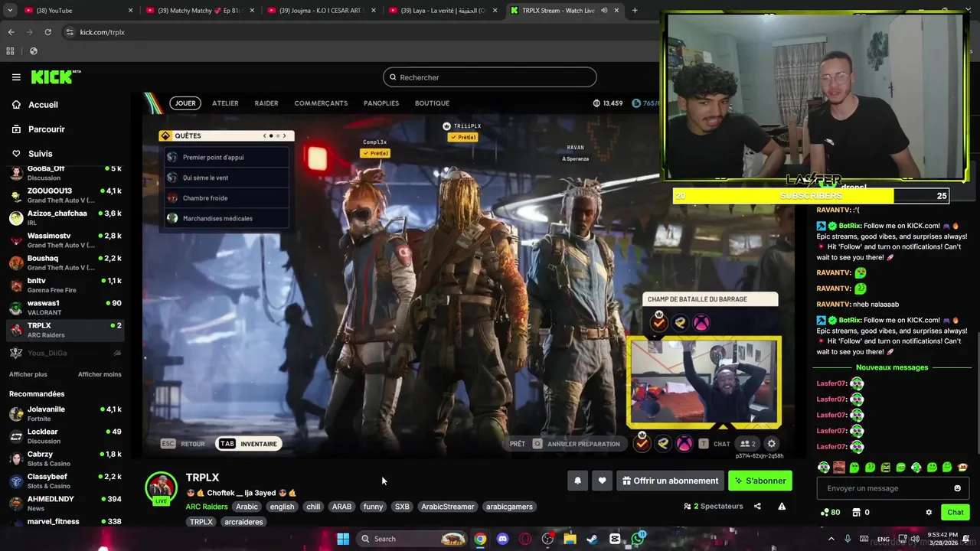Expand followed list with Afficher plus
This screenshot has height=551, width=980.
tap(28, 374)
